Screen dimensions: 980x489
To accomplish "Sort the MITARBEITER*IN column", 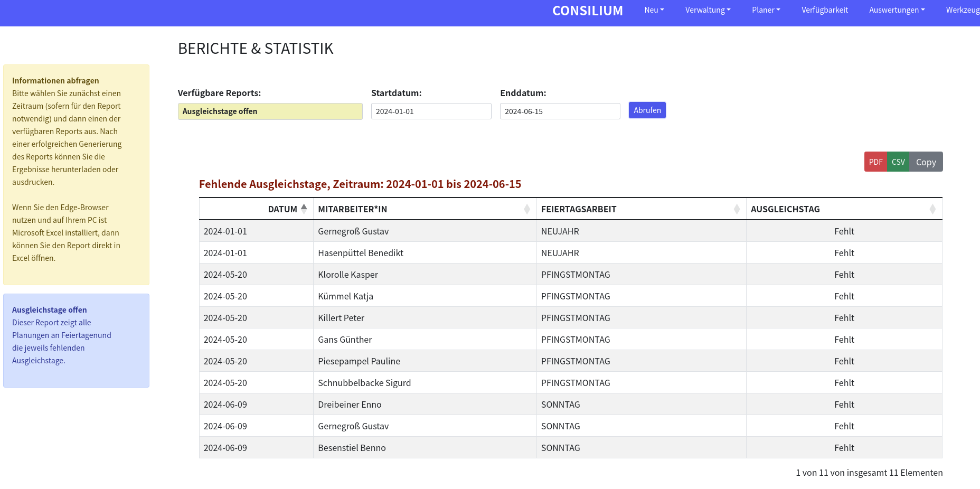I will tap(527, 209).
